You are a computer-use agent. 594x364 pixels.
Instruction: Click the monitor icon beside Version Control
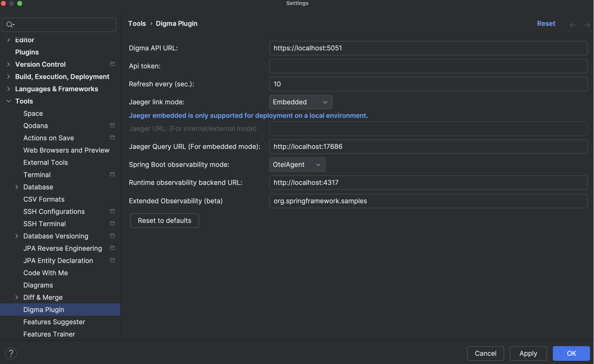point(112,64)
